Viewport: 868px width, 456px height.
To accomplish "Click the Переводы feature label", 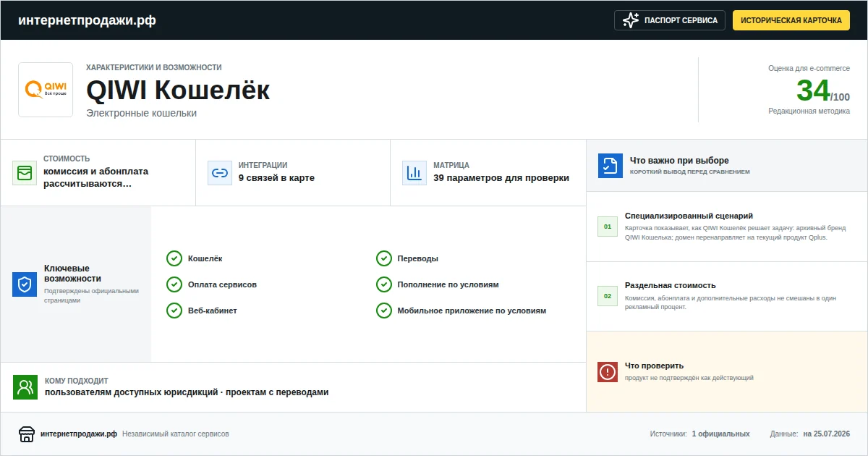I will [418, 258].
